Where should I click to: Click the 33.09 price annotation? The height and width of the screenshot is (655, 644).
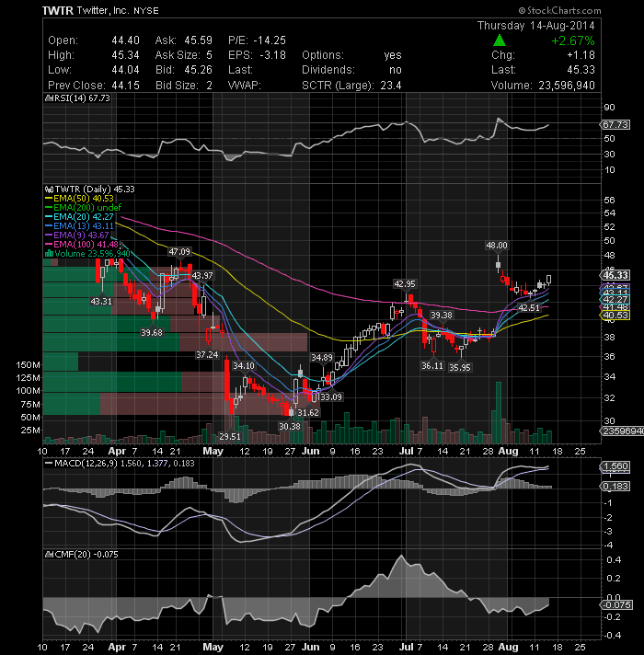[331, 396]
